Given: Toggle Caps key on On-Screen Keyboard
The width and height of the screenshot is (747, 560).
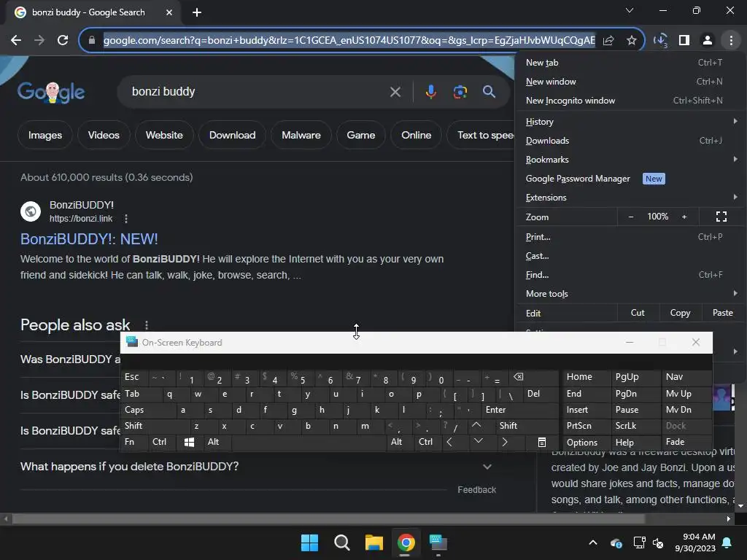Looking at the screenshot, I should coord(149,410).
